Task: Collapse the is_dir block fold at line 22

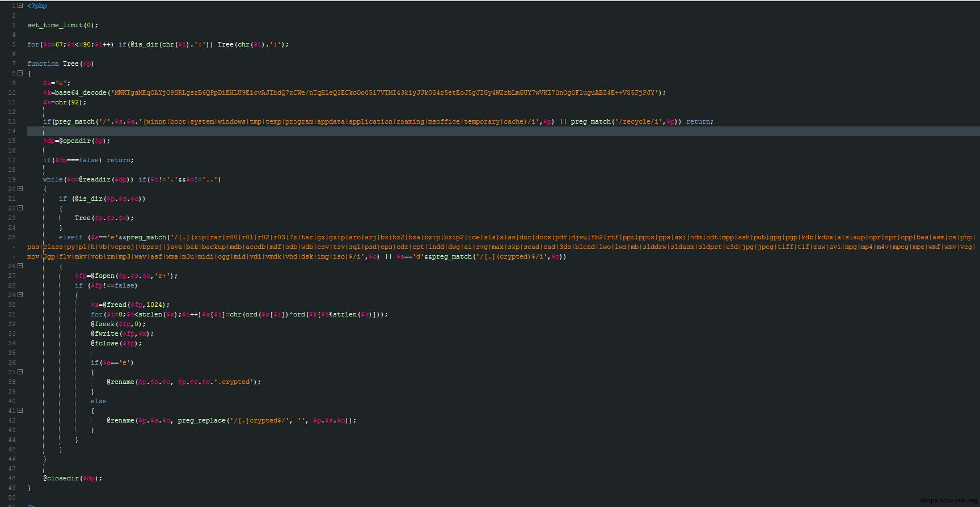Action: (x=20, y=208)
